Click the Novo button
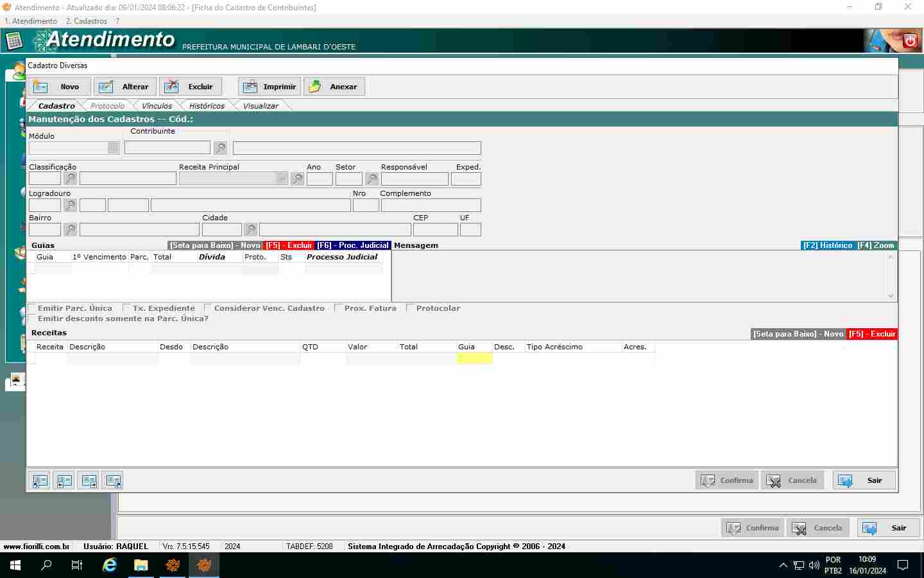Image resolution: width=924 pixels, height=578 pixels. 59,87
